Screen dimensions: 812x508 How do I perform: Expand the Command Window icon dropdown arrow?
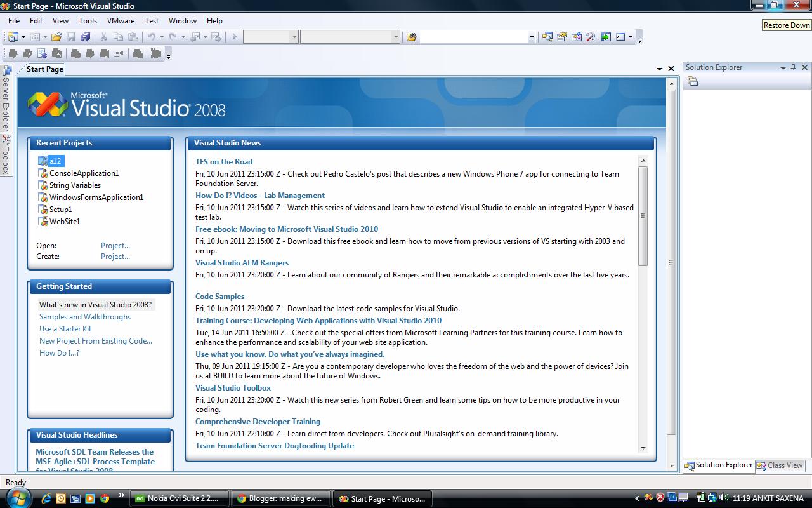coord(631,37)
